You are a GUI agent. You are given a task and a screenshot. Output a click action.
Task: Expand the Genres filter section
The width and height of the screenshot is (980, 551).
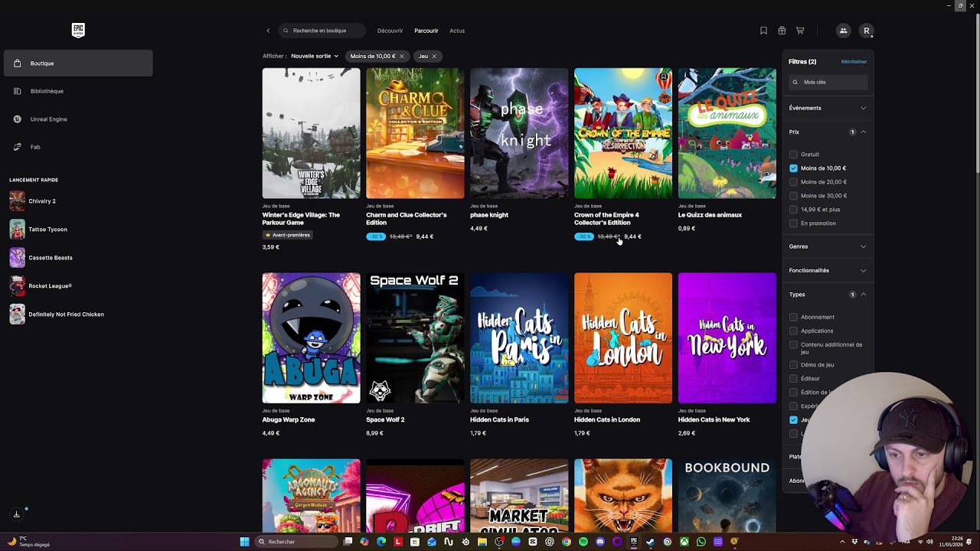tap(828, 246)
